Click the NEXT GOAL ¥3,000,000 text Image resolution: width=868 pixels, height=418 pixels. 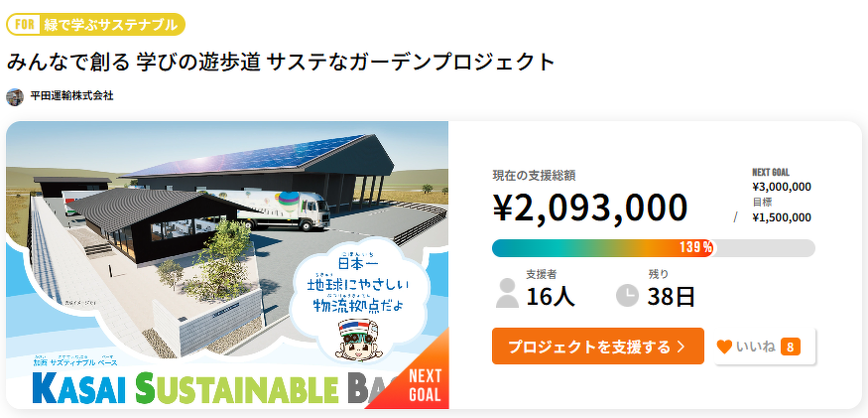point(782,186)
